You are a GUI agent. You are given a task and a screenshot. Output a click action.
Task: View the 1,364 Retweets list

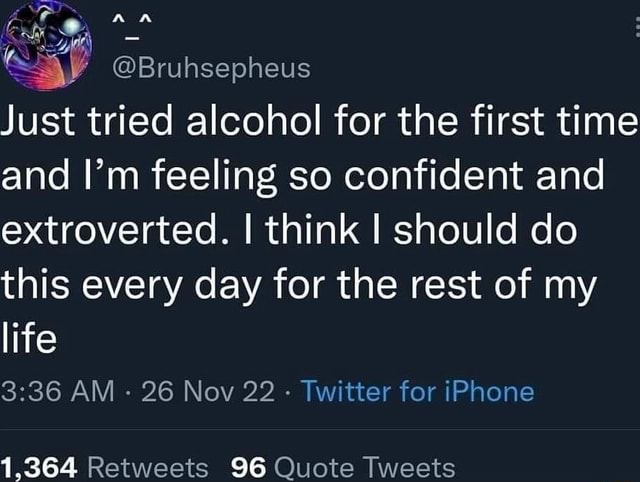coord(105,466)
